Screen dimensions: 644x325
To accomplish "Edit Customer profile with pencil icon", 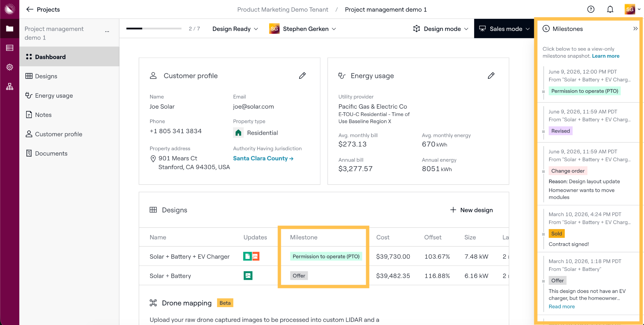I will [x=302, y=76].
